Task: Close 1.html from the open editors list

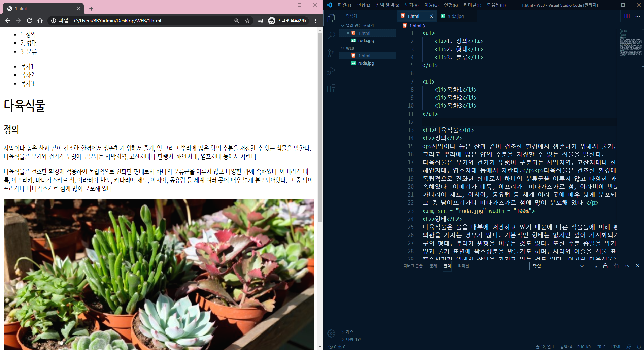Action: (348, 33)
